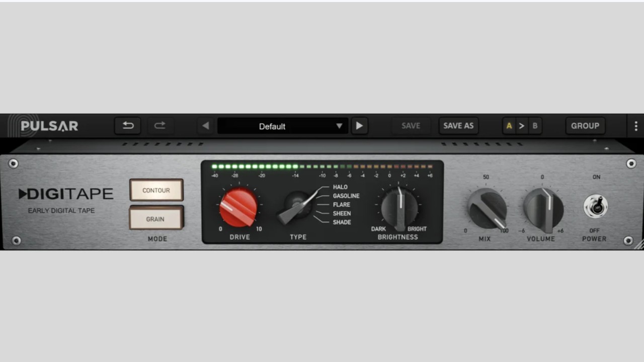Click the redo arrow button
Screen dimensions: 644x362
(x=160, y=126)
